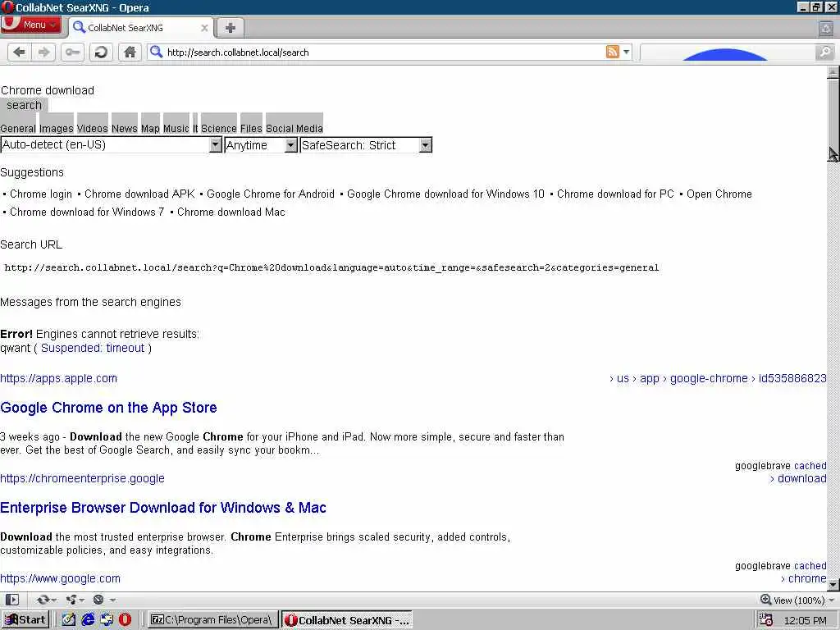The height and width of the screenshot is (630, 840).
Task: Click the Chrome download Mac suggestion
Action: coord(231,212)
